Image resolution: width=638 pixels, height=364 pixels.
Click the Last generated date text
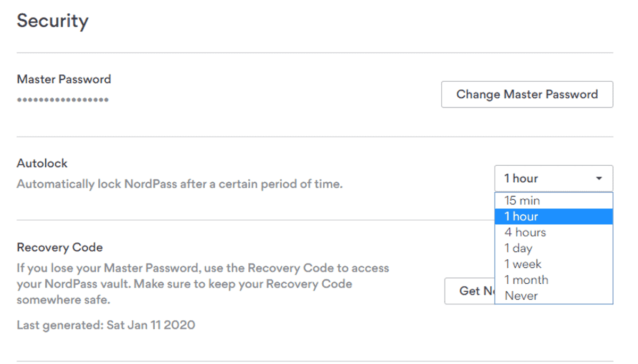point(106,325)
